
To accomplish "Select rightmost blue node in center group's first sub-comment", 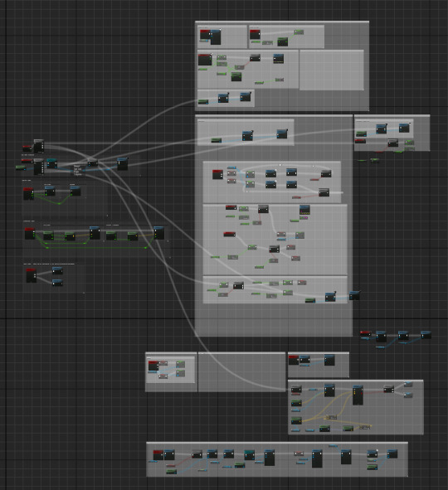I will [282, 133].
